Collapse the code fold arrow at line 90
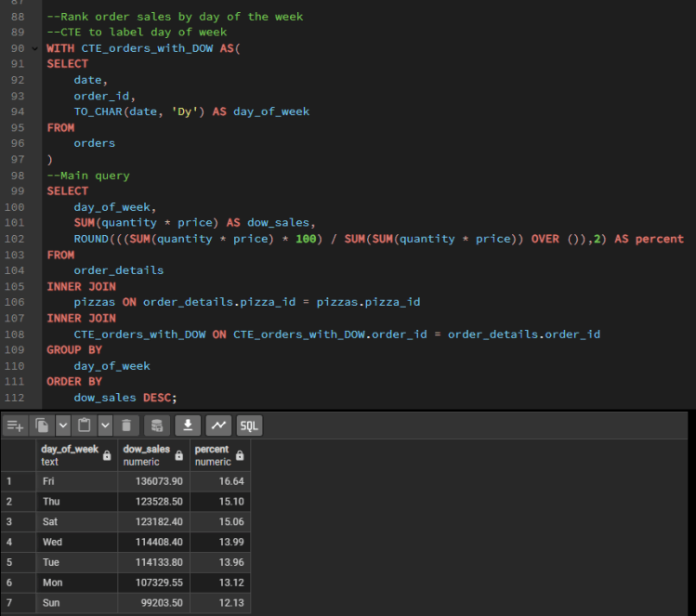The width and height of the screenshot is (696, 616). (x=36, y=47)
